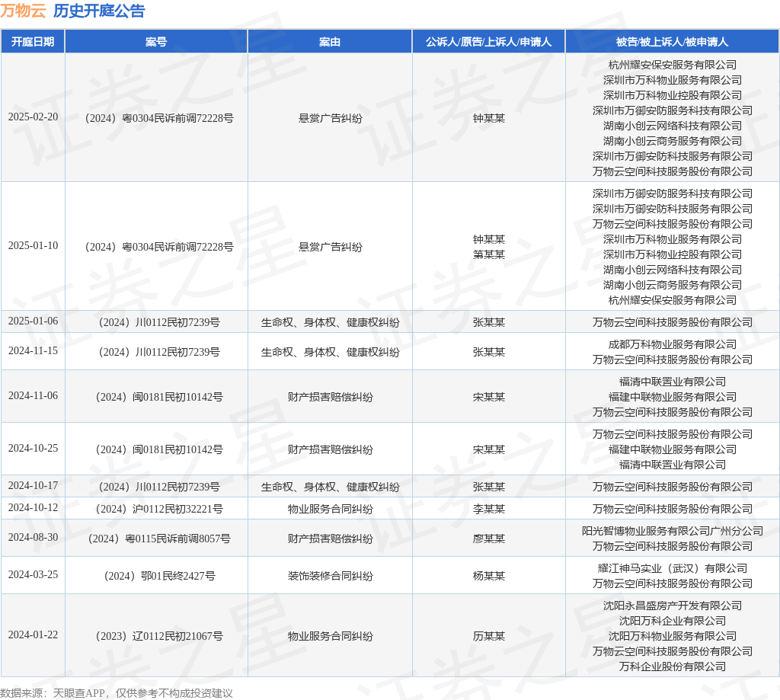Click 财产损害赔偿纠纷 in the 2024-11-06 row
Image resolution: width=780 pixels, height=700 pixels.
331,397
